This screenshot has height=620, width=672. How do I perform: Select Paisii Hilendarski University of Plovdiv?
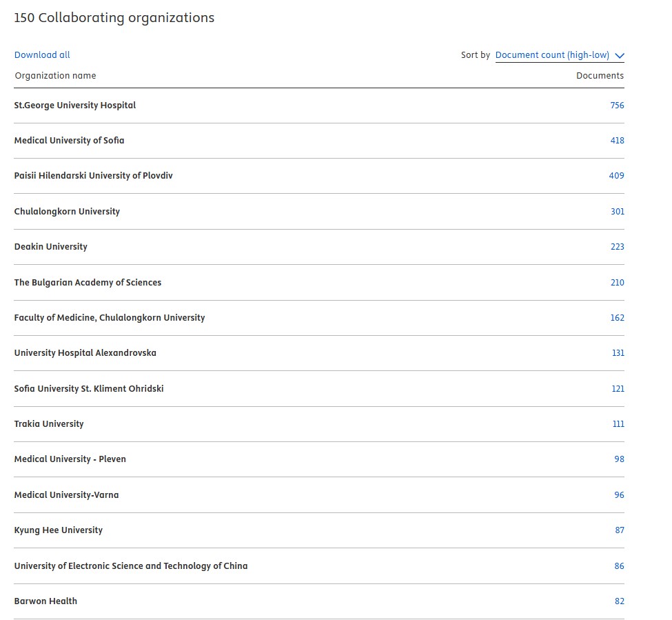coord(94,176)
